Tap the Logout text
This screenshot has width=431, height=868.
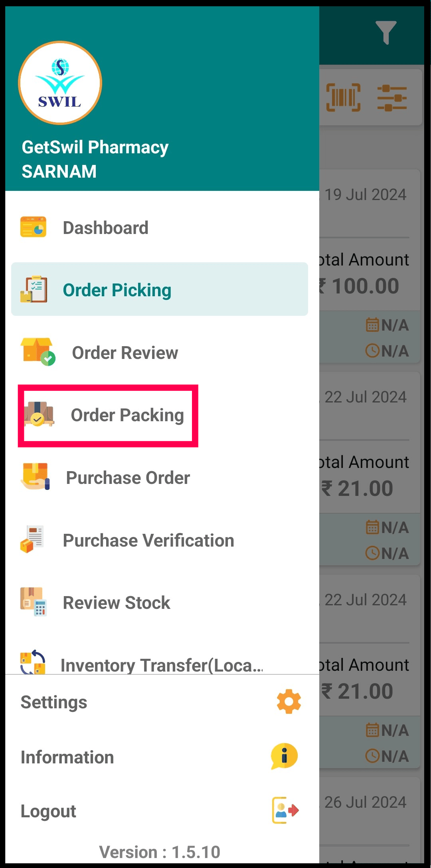[48, 811]
